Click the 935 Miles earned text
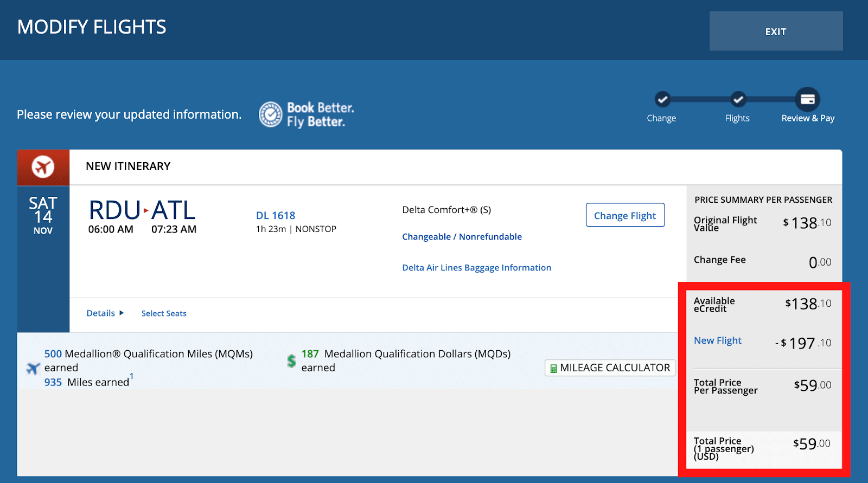The image size is (868, 483). point(87,382)
